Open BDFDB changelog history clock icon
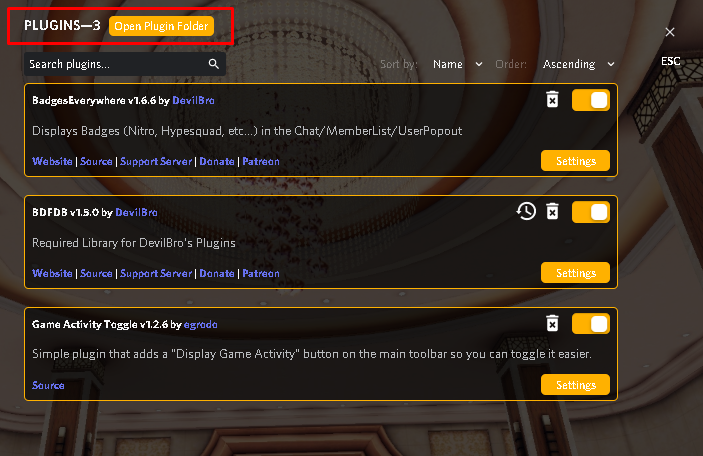703x456 pixels. point(526,212)
